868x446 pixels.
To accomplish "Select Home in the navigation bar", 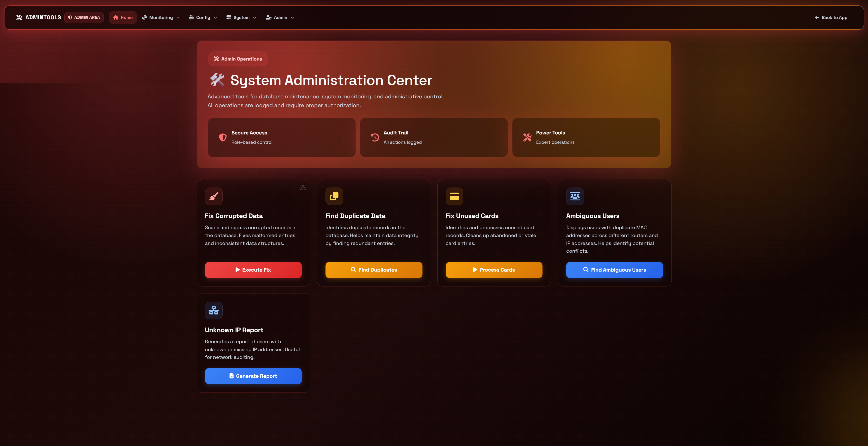I will click(123, 17).
